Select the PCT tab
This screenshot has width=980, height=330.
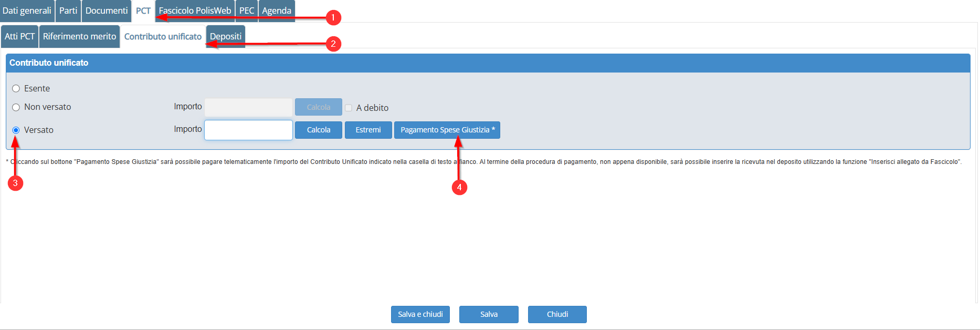point(143,11)
